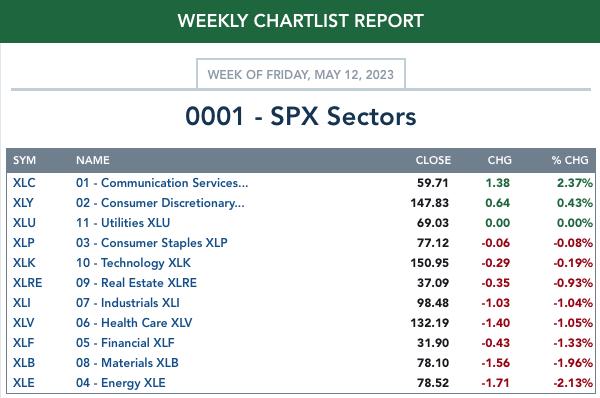Open 08 - Materials XLB chart
The image size is (600, 398).
click(127, 362)
